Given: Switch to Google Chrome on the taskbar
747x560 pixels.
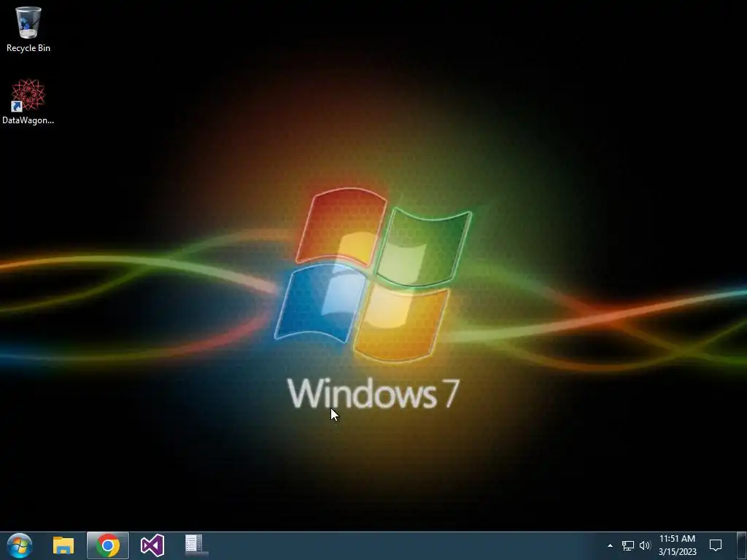Looking at the screenshot, I should pos(108,545).
